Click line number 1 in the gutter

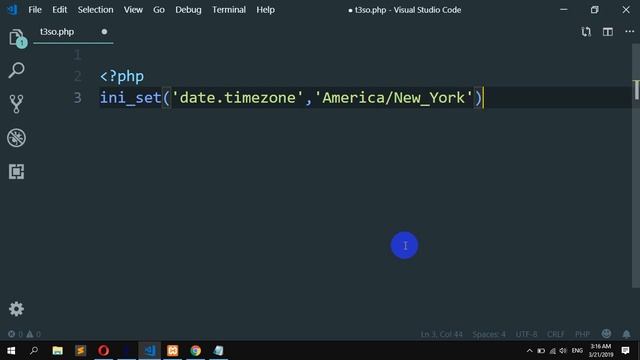[77, 55]
